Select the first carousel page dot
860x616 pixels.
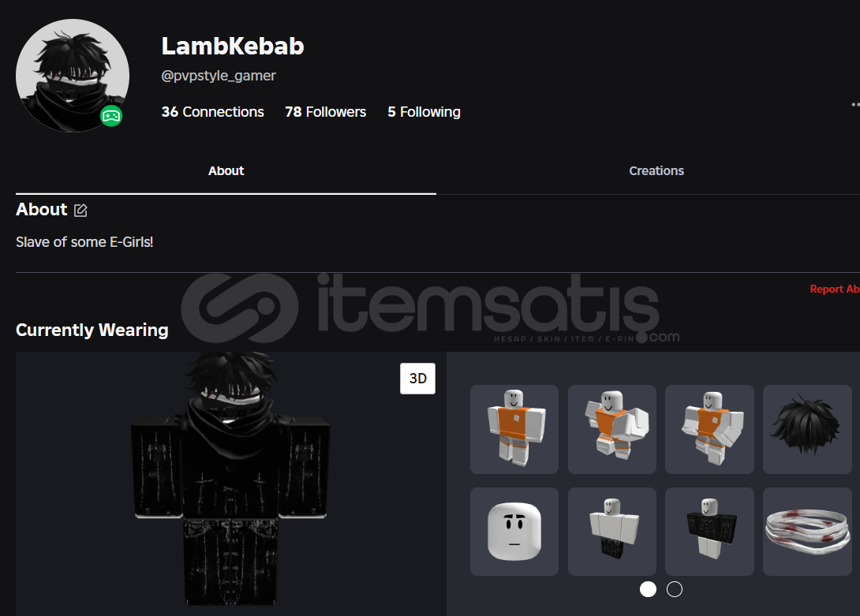tap(648, 589)
